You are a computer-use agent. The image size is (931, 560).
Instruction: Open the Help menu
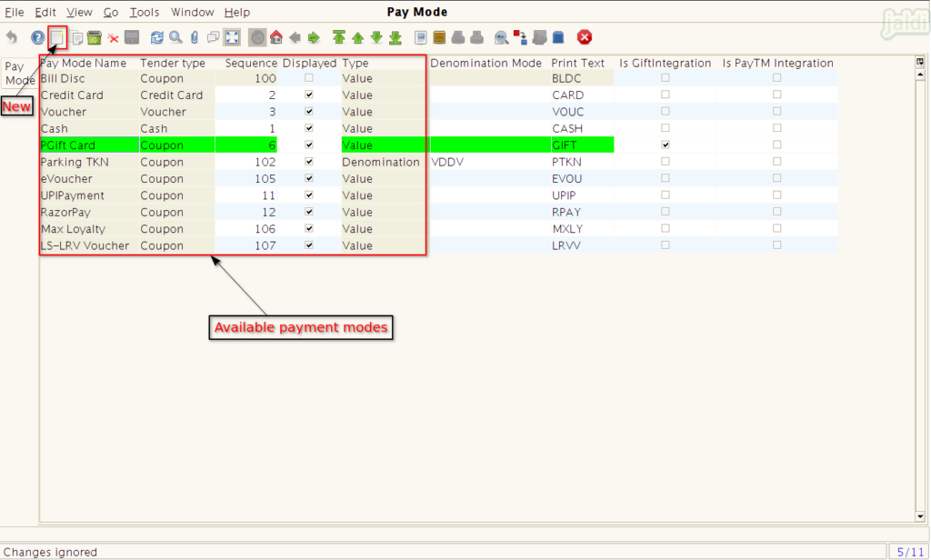(x=237, y=12)
